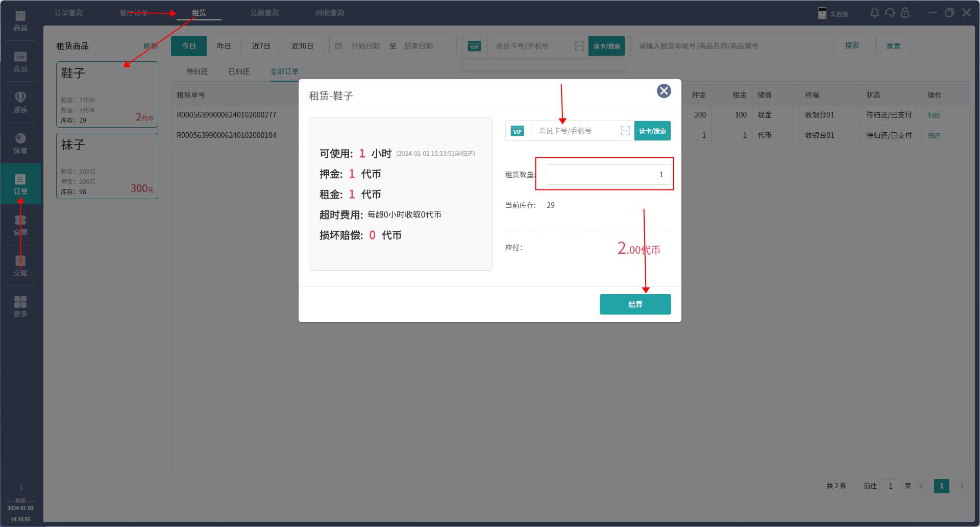Focus the 前往 page number field

[x=891, y=486]
